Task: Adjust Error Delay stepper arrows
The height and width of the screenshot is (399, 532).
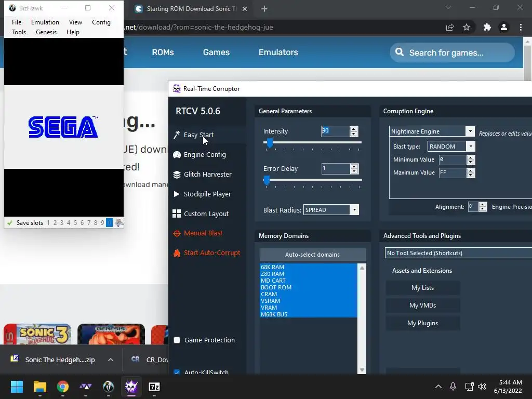Action: click(x=354, y=169)
